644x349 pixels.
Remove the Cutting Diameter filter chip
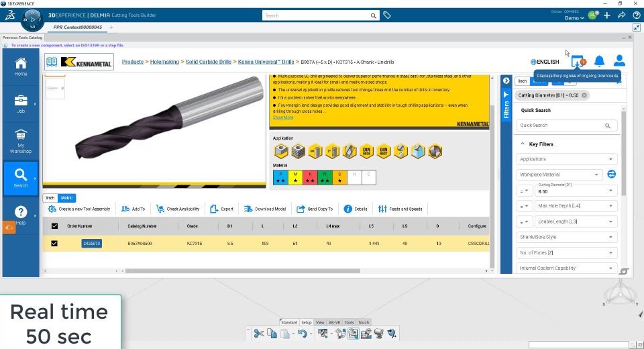click(584, 95)
